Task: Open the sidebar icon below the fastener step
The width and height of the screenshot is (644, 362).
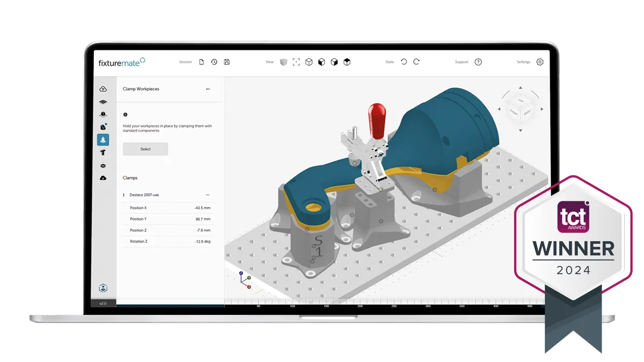Action: [x=103, y=166]
